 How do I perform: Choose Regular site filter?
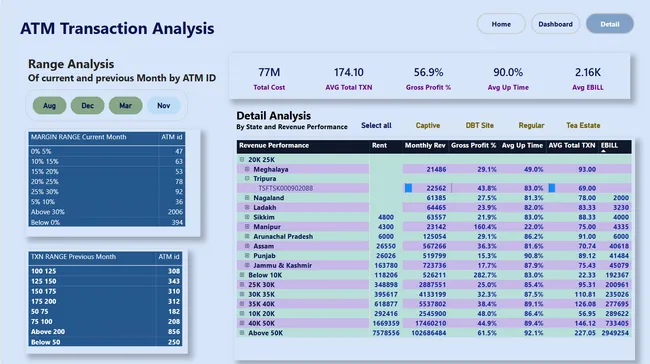tap(531, 125)
